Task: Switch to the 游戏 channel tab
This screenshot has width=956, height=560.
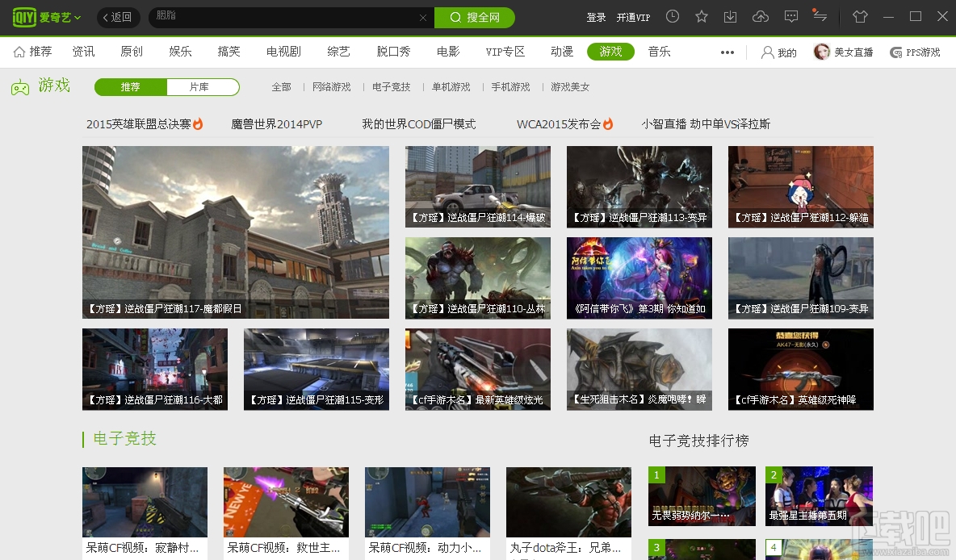Action: coord(610,51)
